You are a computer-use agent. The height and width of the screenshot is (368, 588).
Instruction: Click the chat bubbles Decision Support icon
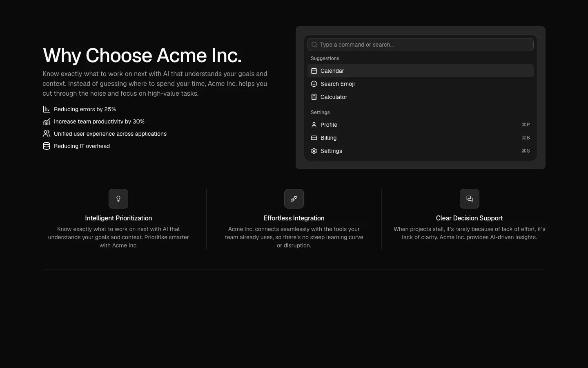click(470, 199)
